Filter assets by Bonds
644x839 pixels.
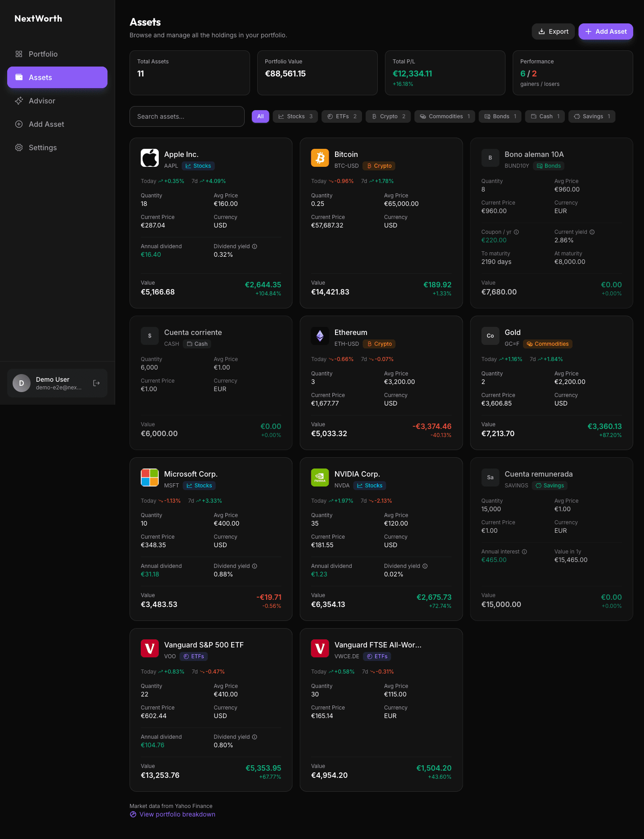[500, 116]
